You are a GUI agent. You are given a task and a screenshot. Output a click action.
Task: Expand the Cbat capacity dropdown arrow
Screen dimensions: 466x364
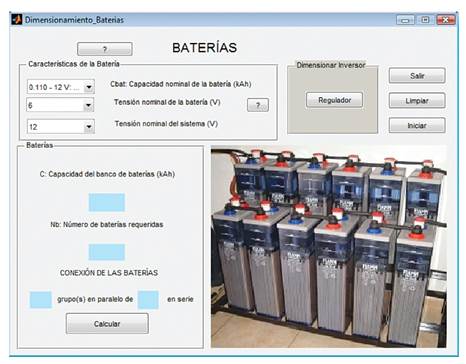89,87
